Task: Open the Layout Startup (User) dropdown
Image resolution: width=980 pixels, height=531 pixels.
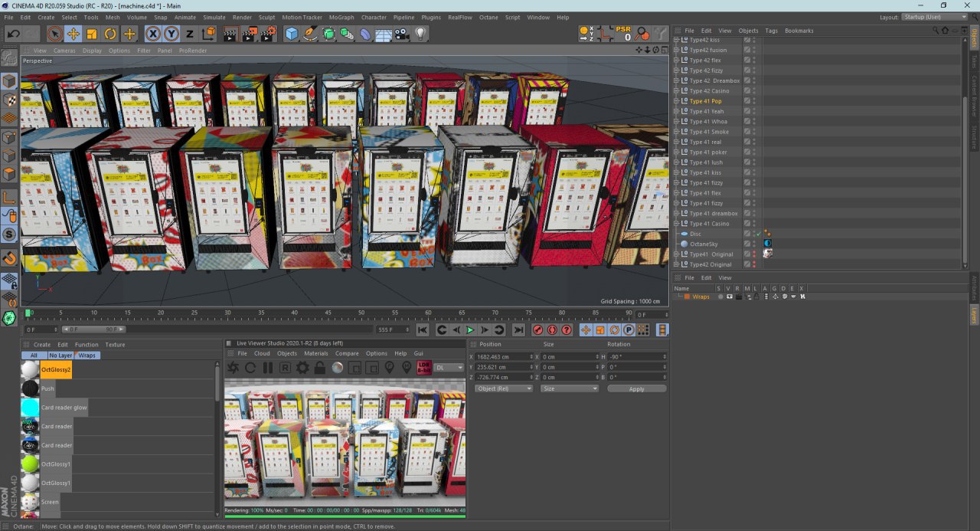Action: tap(933, 17)
